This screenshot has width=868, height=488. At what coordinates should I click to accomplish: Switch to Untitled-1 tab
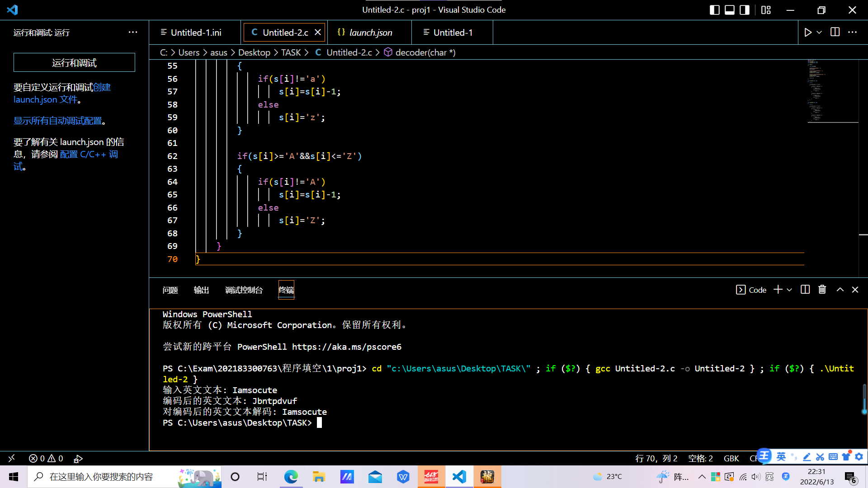[x=453, y=33]
